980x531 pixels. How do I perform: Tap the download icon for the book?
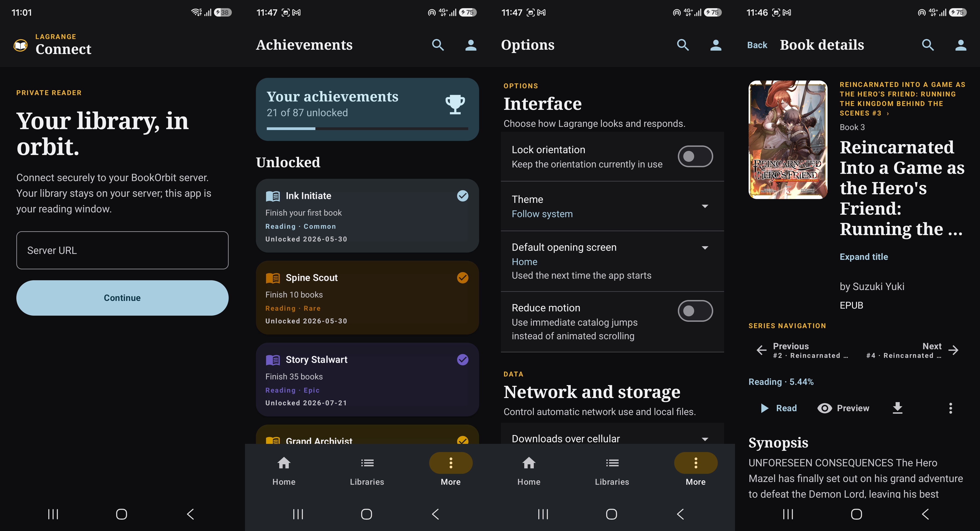(897, 408)
